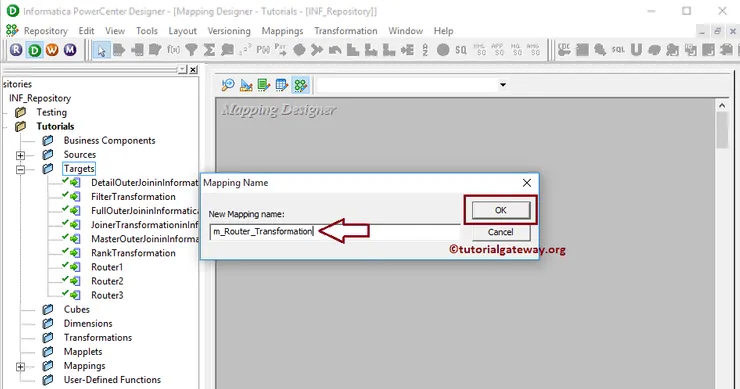The width and height of the screenshot is (740, 389).
Task: Open Mapplet Designer tool icon
Action: tap(282, 85)
